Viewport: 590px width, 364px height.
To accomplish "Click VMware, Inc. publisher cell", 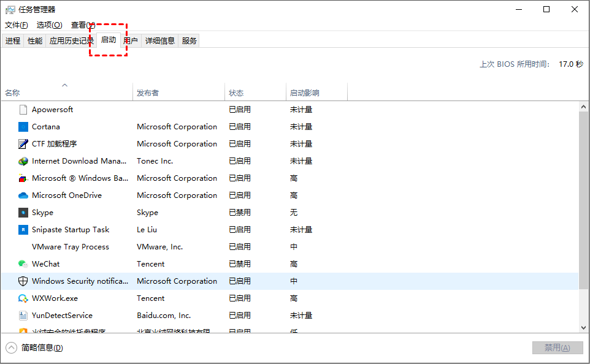I will [159, 247].
